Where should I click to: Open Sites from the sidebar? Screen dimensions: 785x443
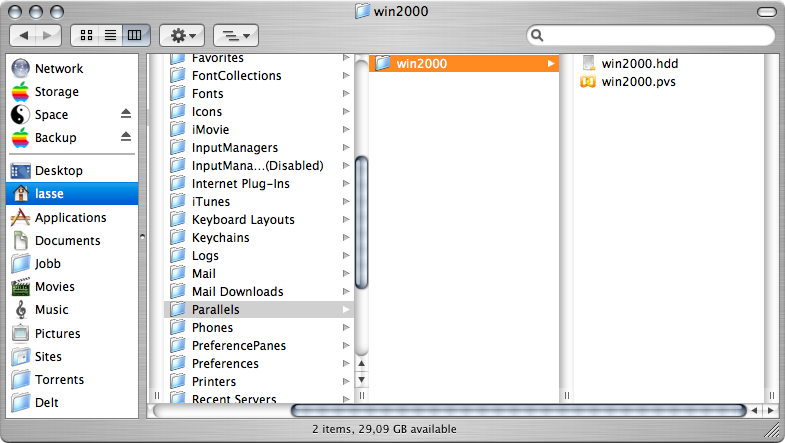(72, 356)
